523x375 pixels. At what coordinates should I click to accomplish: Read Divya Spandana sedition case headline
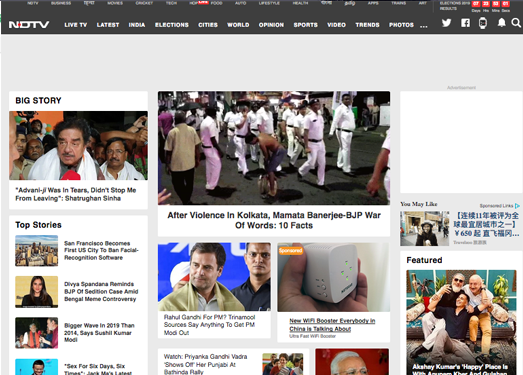point(101,292)
